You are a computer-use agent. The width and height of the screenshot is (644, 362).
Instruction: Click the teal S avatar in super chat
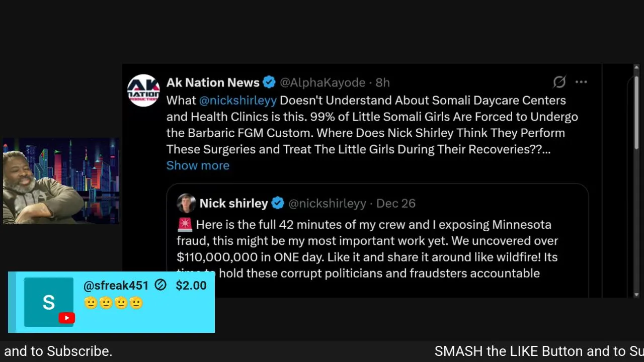coord(48,302)
